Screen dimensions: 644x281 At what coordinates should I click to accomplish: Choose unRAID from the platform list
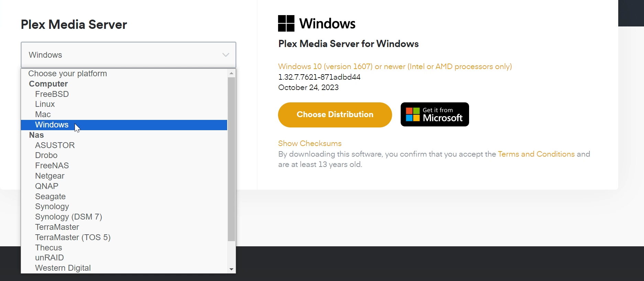[x=124, y=258]
